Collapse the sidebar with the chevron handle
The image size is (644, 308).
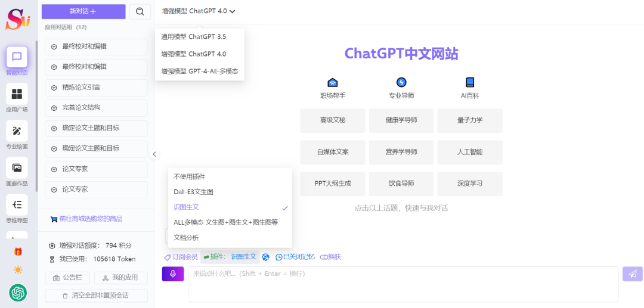154,154
